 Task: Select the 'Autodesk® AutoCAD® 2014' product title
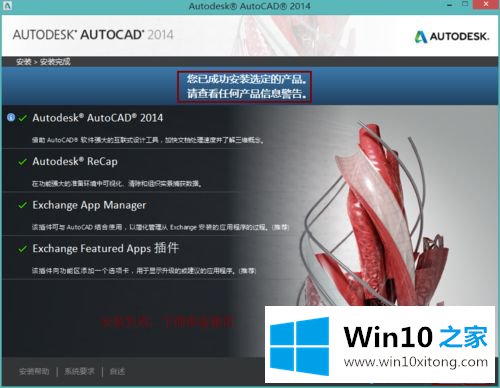pyautogui.click(x=98, y=118)
